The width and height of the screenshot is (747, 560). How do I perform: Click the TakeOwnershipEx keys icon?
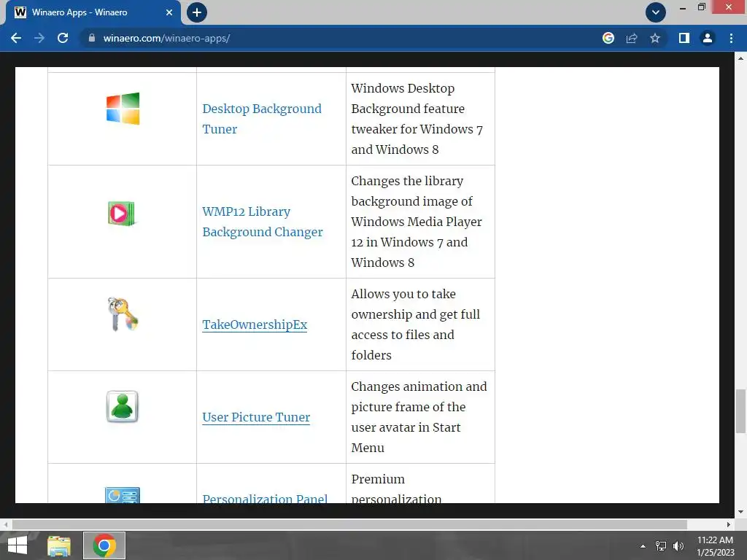[123, 314]
